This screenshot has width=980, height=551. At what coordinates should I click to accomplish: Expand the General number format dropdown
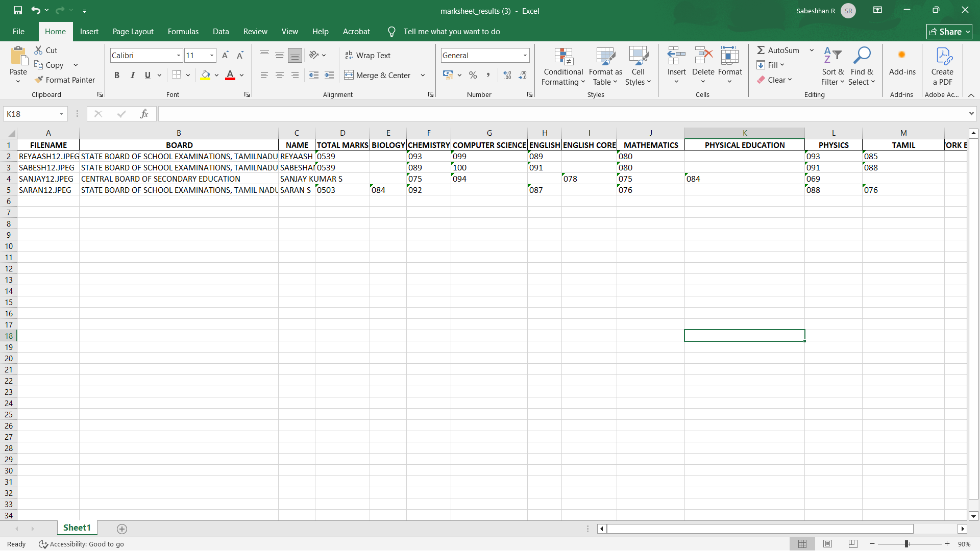tap(525, 55)
